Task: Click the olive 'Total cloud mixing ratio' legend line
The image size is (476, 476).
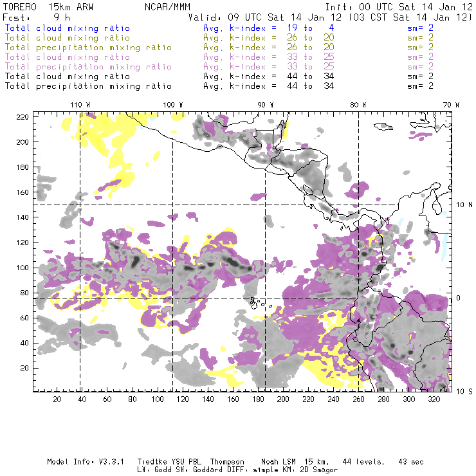Action: click(x=68, y=38)
